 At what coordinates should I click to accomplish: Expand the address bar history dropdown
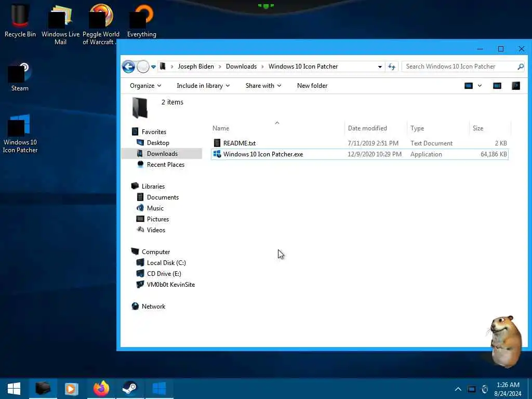point(380,67)
